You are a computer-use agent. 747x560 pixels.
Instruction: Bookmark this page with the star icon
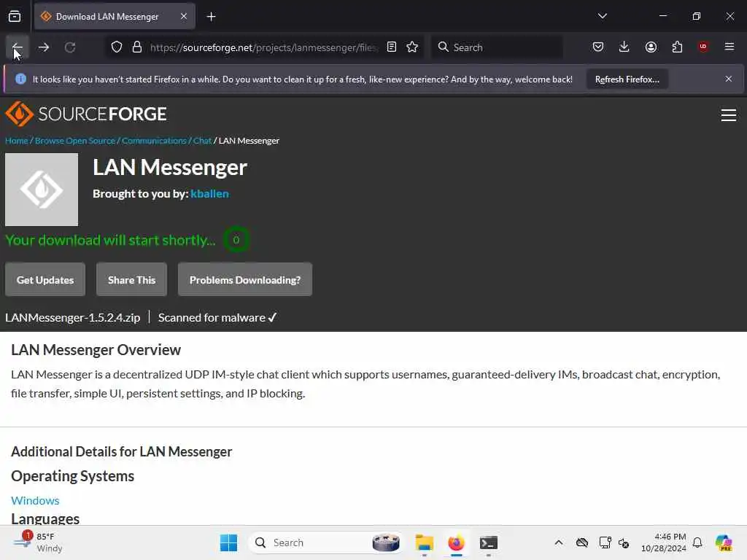coord(413,47)
